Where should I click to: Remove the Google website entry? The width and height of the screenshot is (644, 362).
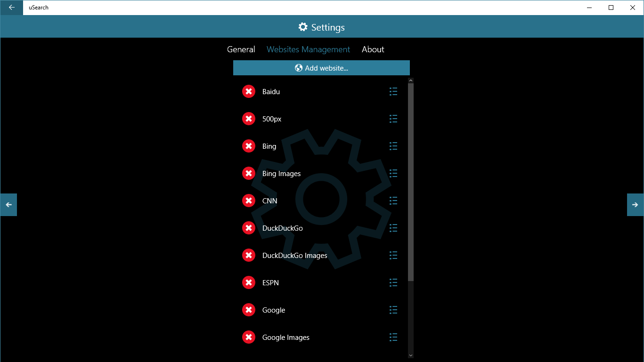coord(249,310)
